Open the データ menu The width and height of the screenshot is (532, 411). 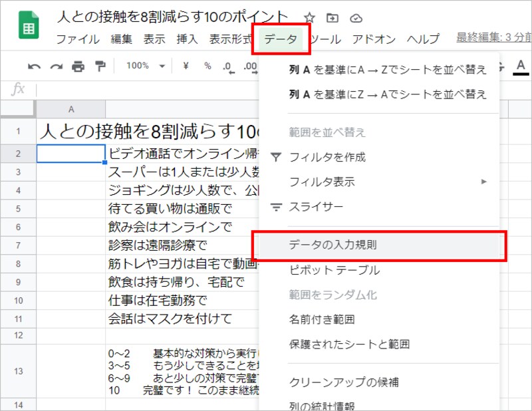pyautogui.click(x=280, y=39)
